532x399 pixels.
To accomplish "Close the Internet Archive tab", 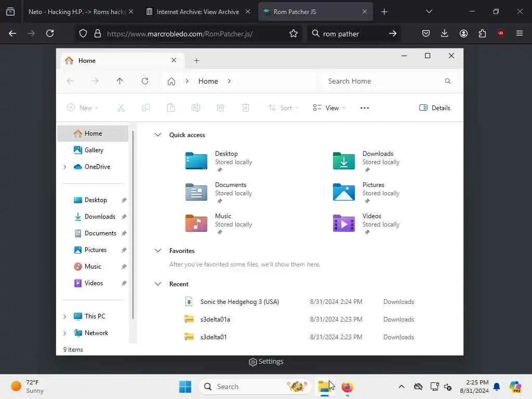I will (x=248, y=11).
